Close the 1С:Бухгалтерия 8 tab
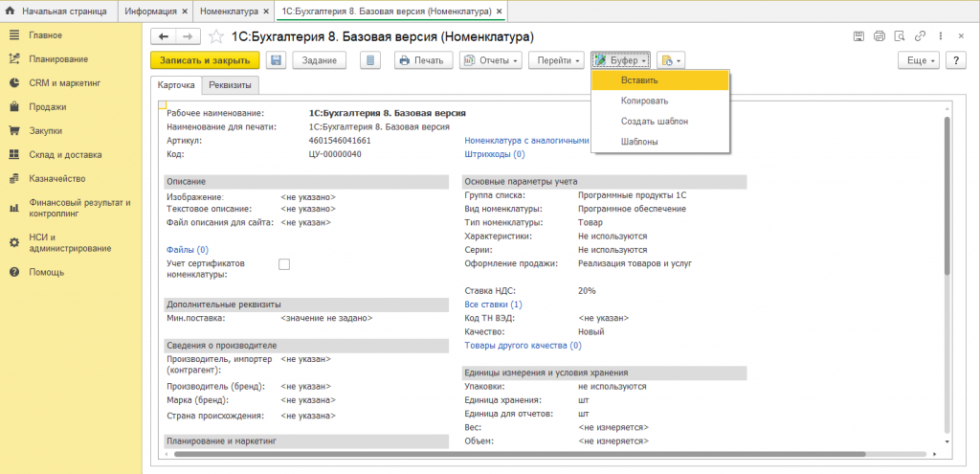Screen dimensions: 980x474 [x=498, y=11]
